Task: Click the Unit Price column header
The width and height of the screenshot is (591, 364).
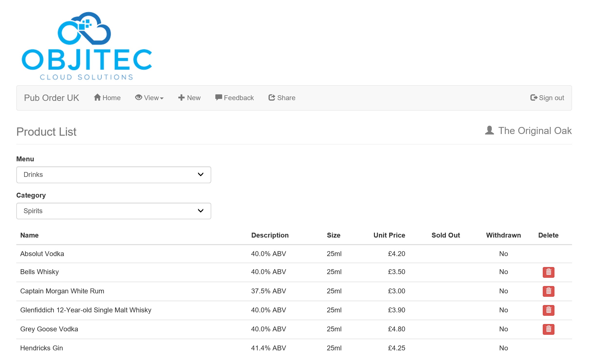Action: [389, 235]
